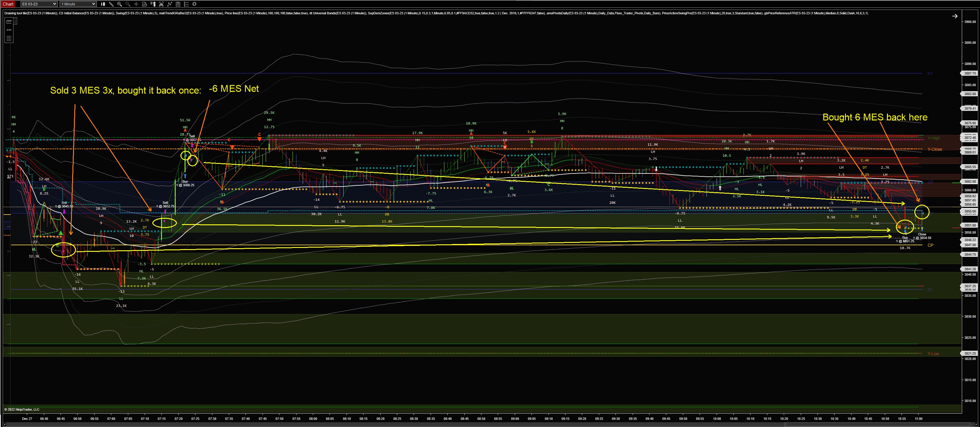The image size is (980, 427).
Task: Click the indicator label text starting 'Drawing tool tile'
Action: point(436,13)
